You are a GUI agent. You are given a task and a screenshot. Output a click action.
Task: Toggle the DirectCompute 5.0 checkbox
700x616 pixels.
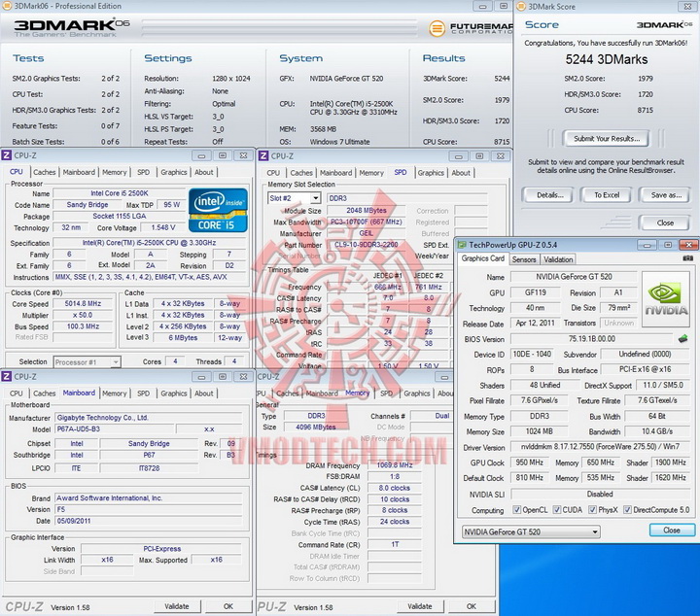tap(627, 510)
